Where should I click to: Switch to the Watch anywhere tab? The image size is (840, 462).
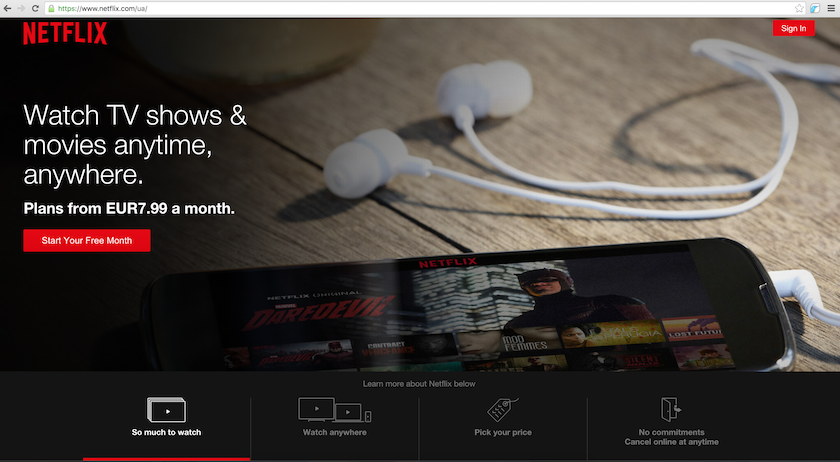coord(335,428)
